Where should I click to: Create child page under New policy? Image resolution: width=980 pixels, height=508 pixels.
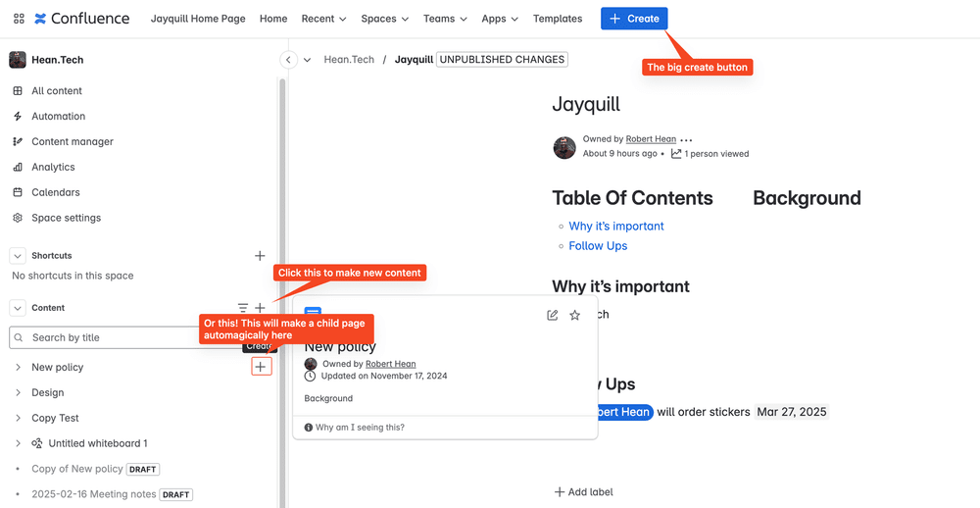262,367
